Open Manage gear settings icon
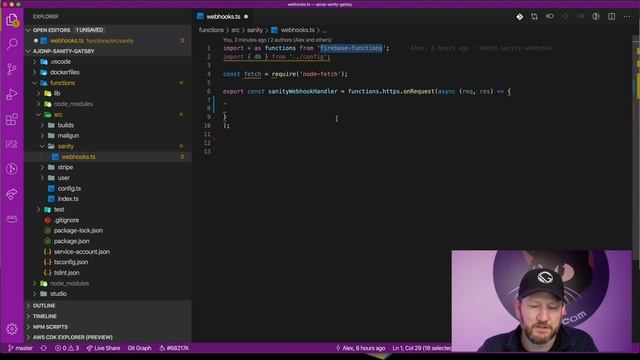640x360 pixels. [12, 329]
